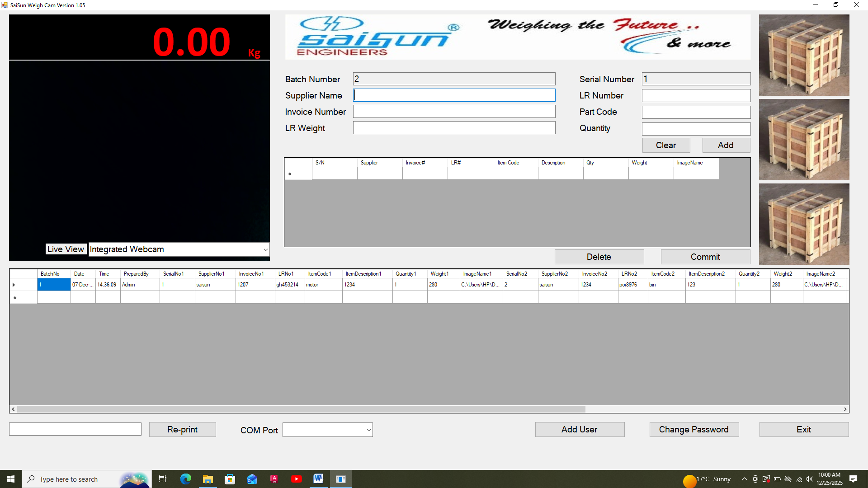Open File Explorer taskbar icon
The height and width of the screenshot is (488, 868).
[208, 479]
